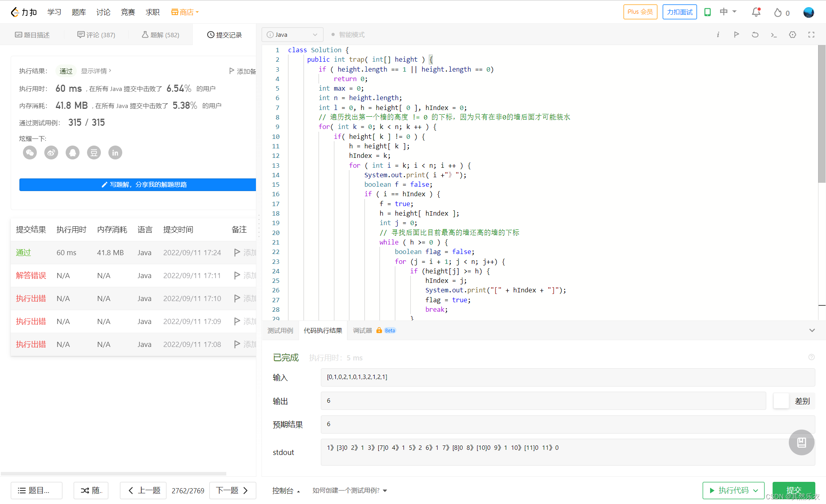Click the notification bell icon
Image resolution: width=826 pixels, height=504 pixels.
pyautogui.click(x=756, y=12)
